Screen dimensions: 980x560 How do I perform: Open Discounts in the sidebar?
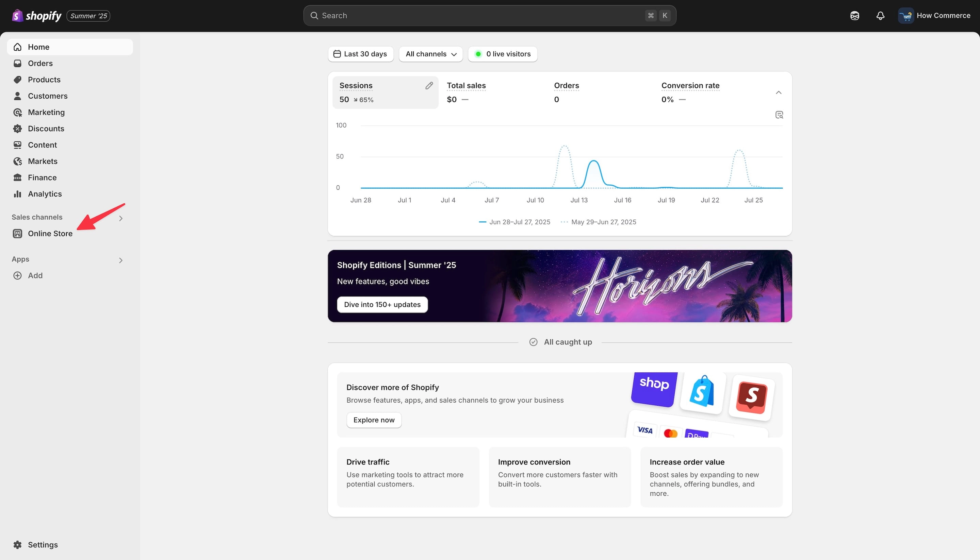[70, 129]
